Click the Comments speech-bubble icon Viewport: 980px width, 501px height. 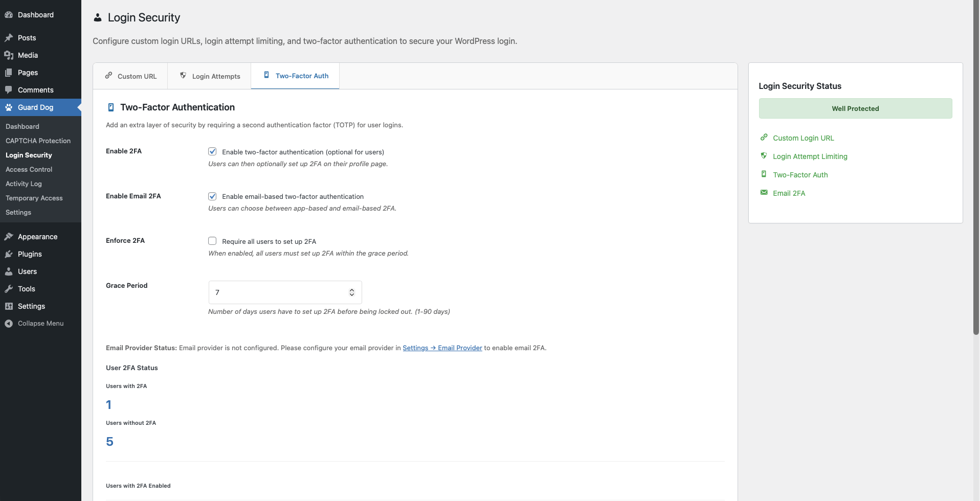(9, 89)
